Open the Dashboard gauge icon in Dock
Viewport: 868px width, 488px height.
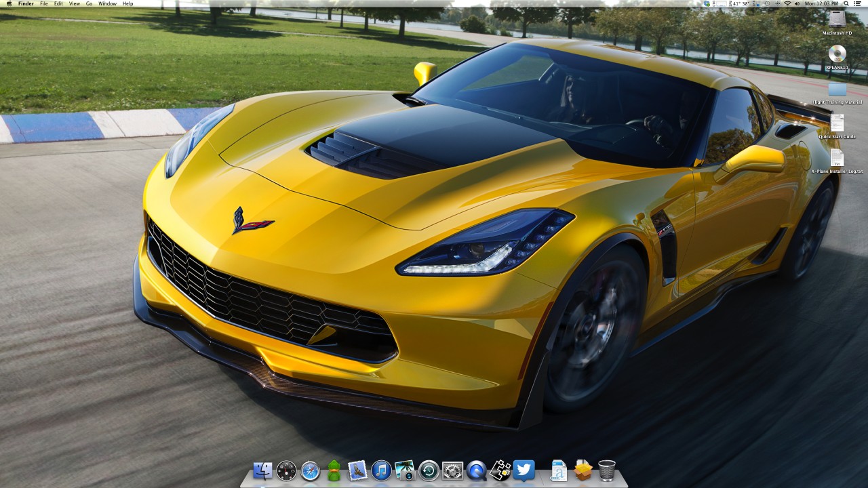(x=286, y=470)
